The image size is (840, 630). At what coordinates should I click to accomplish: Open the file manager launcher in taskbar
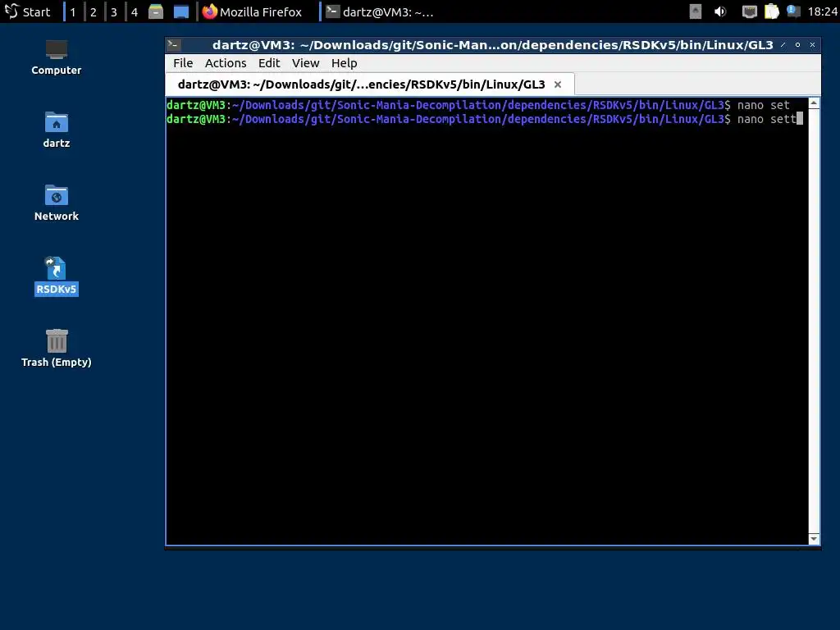pos(156,11)
